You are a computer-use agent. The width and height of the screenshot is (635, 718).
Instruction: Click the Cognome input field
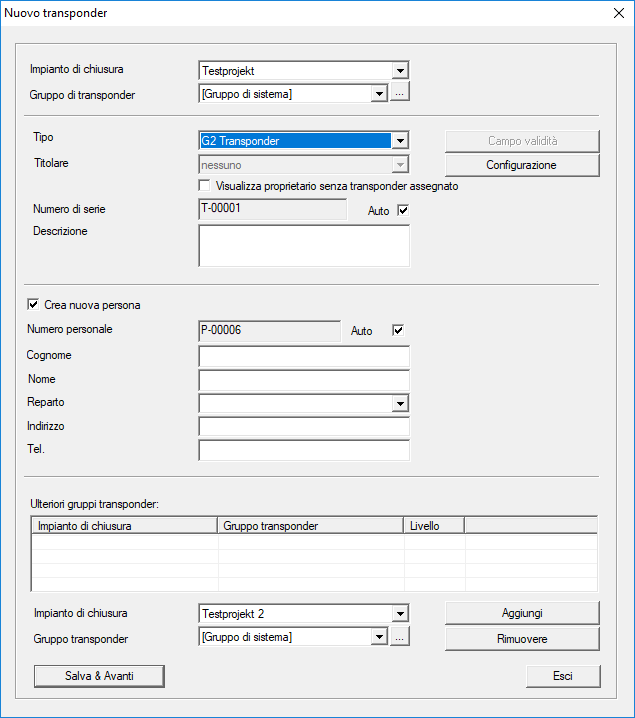304,357
